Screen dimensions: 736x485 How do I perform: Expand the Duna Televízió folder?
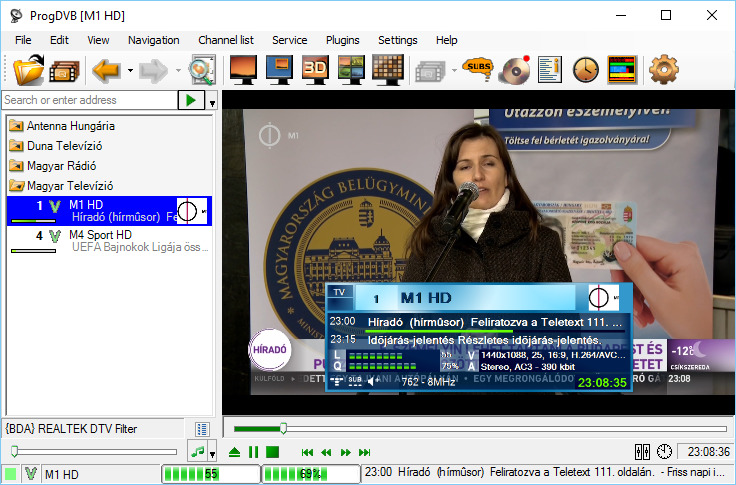55,146
